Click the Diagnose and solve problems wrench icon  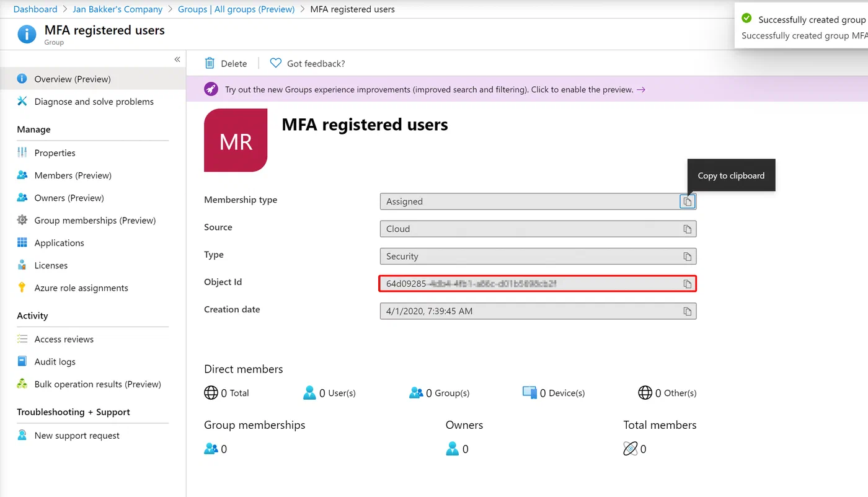22,101
